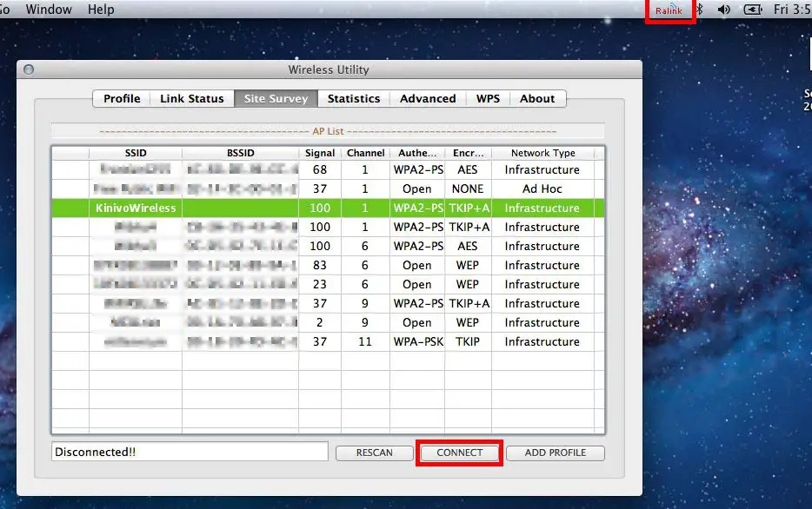The image size is (812, 509).
Task: Select the WPA-PSK TKIP network on channel 11
Action: click(x=328, y=342)
